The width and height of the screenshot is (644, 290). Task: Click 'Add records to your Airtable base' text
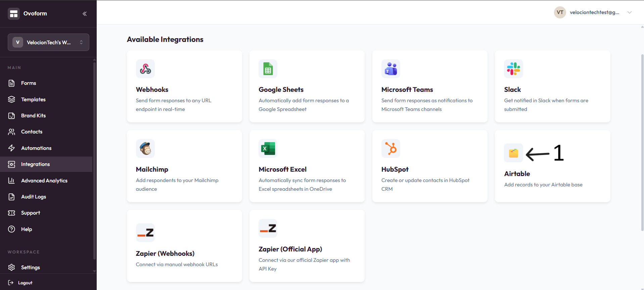pos(543,185)
